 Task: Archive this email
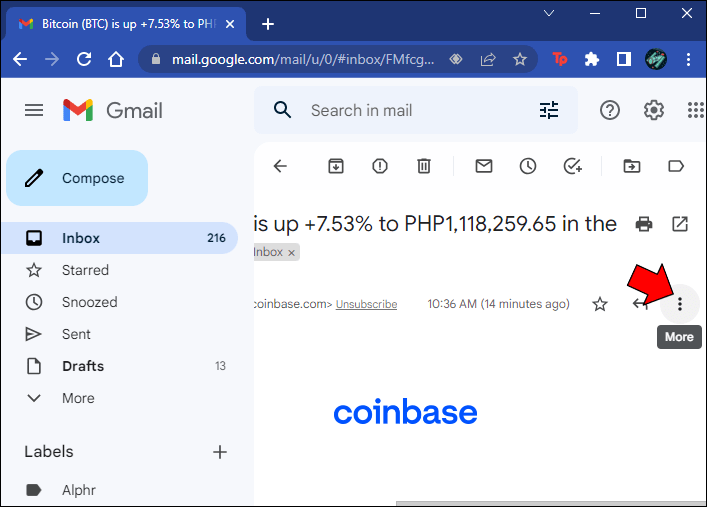336,166
